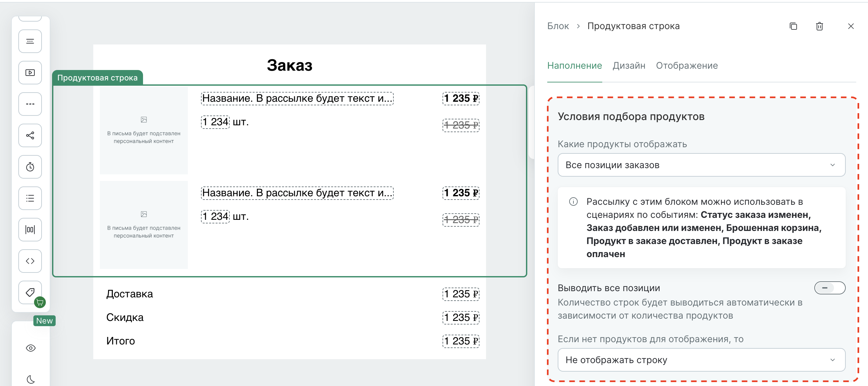The height and width of the screenshot is (386, 868).
Task: Insert the barcode block
Action: tap(30, 230)
